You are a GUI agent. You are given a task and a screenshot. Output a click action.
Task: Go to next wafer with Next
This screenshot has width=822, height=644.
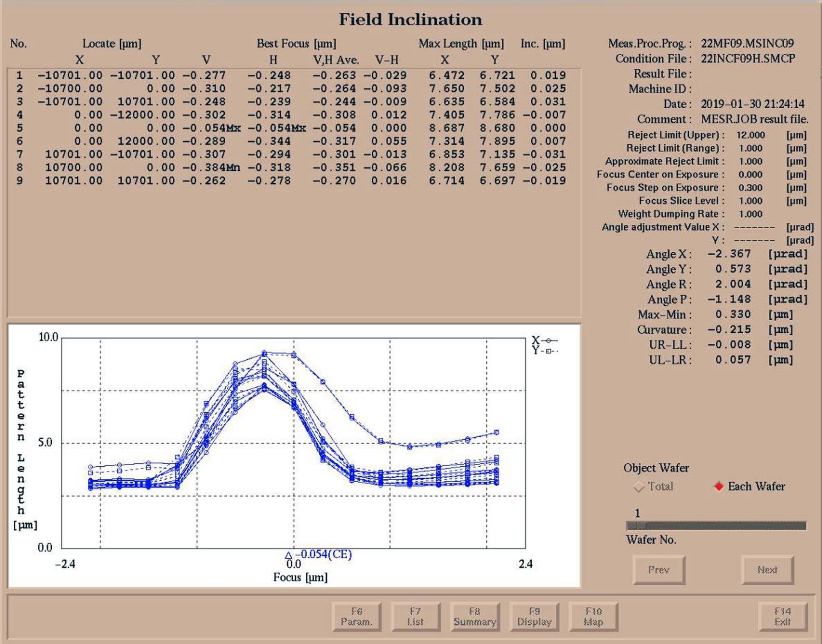click(767, 570)
